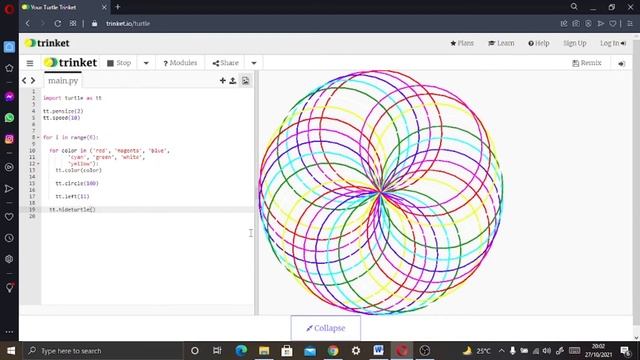The image size is (640, 360).
Task: Open the Plans page
Action: 462,43
